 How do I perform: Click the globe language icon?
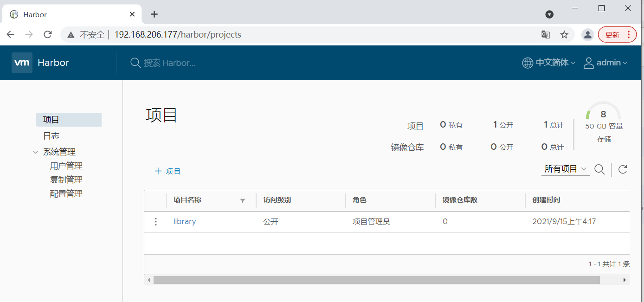[528, 63]
